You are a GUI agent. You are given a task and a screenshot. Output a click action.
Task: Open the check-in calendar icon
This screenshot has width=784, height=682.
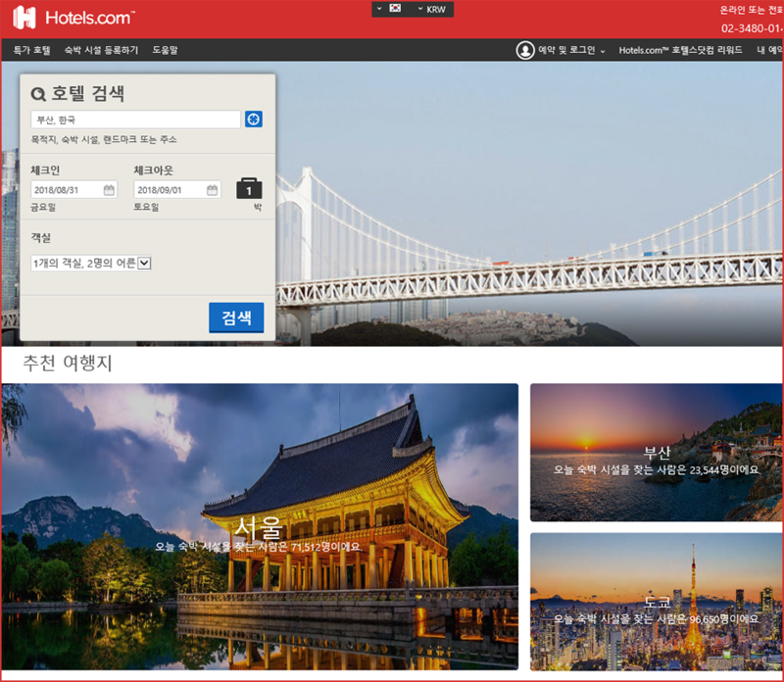110,190
